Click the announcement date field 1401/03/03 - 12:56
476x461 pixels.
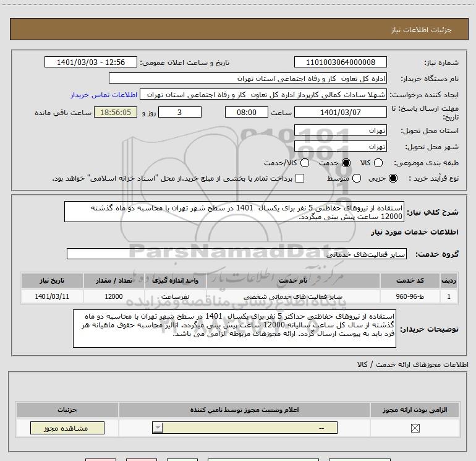[x=91, y=62]
